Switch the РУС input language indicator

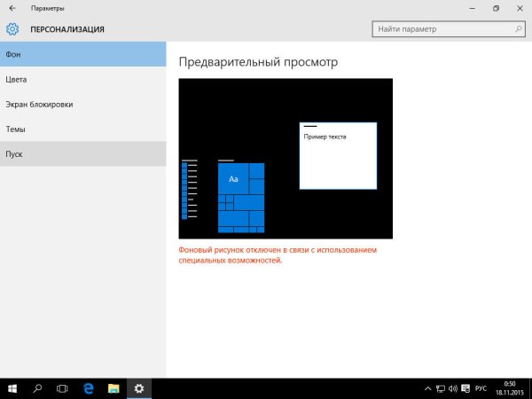pyautogui.click(x=481, y=388)
